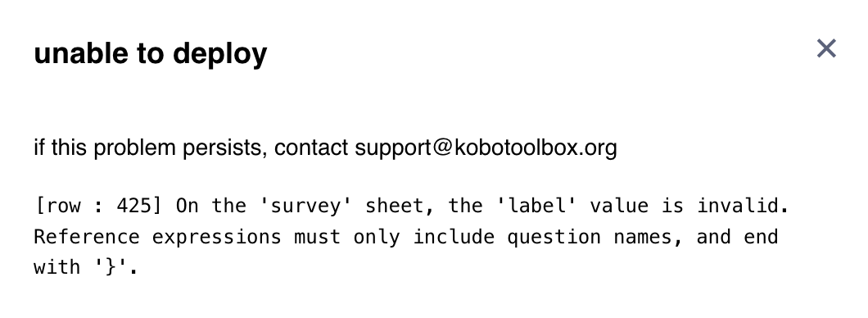Click the 'if this problem persists' text
This screenshot has width=868, height=318.
point(150,148)
